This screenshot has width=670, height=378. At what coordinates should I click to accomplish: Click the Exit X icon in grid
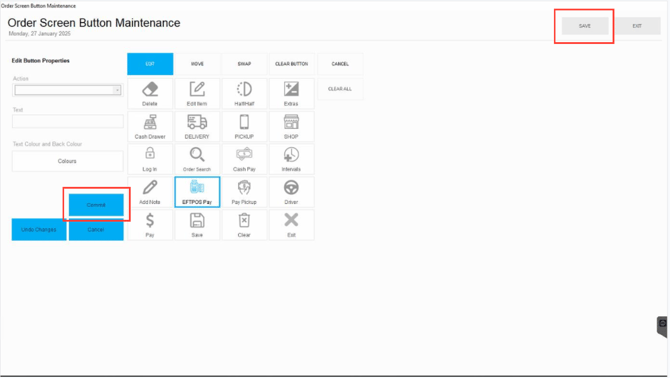click(291, 225)
